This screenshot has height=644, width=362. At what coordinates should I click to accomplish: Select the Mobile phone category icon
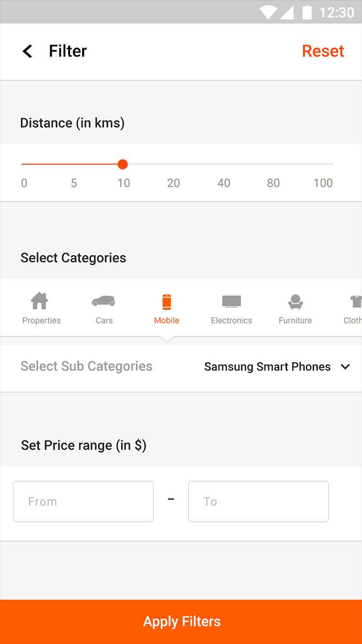pos(167,302)
